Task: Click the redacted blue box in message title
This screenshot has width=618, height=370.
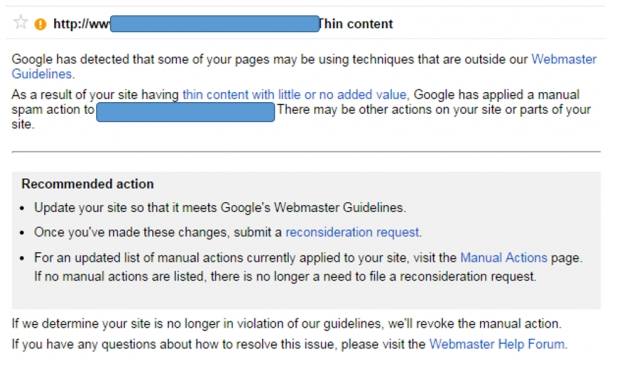Action: point(215,24)
